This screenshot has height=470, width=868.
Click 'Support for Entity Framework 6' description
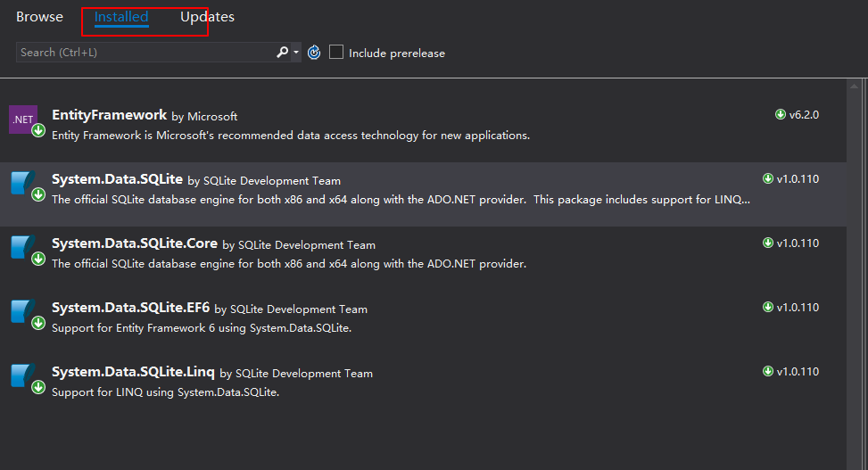pyautogui.click(x=202, y=327)
